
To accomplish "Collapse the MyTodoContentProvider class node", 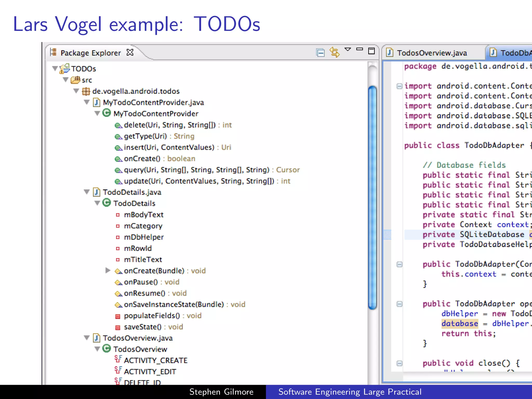I will (x=97, y=113).
